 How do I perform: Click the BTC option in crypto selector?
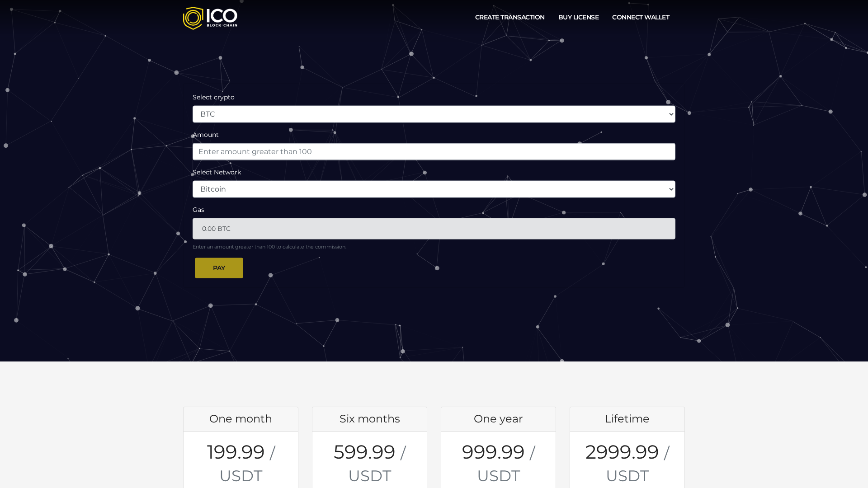click(208, 114)
